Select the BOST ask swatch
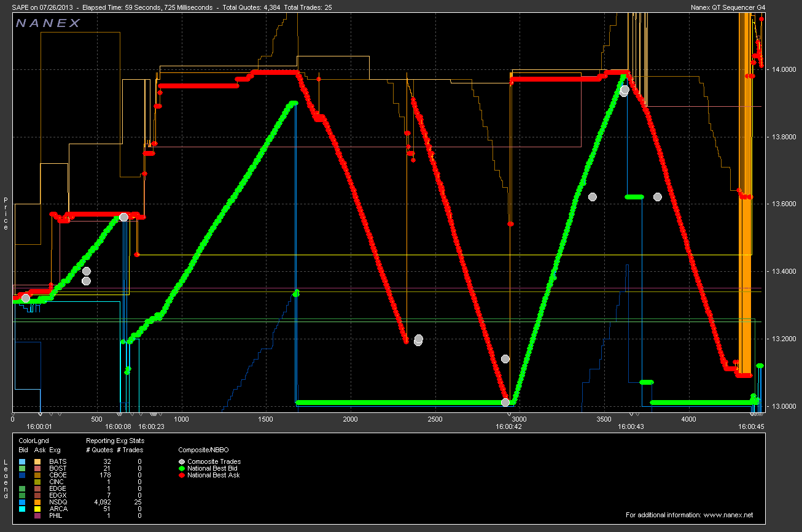 pyautogui.click(x=37, y=468)
